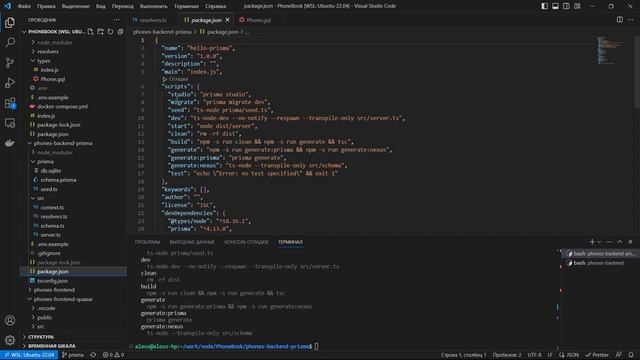Refresh the Explorer file tree

[x=110, y=31]
